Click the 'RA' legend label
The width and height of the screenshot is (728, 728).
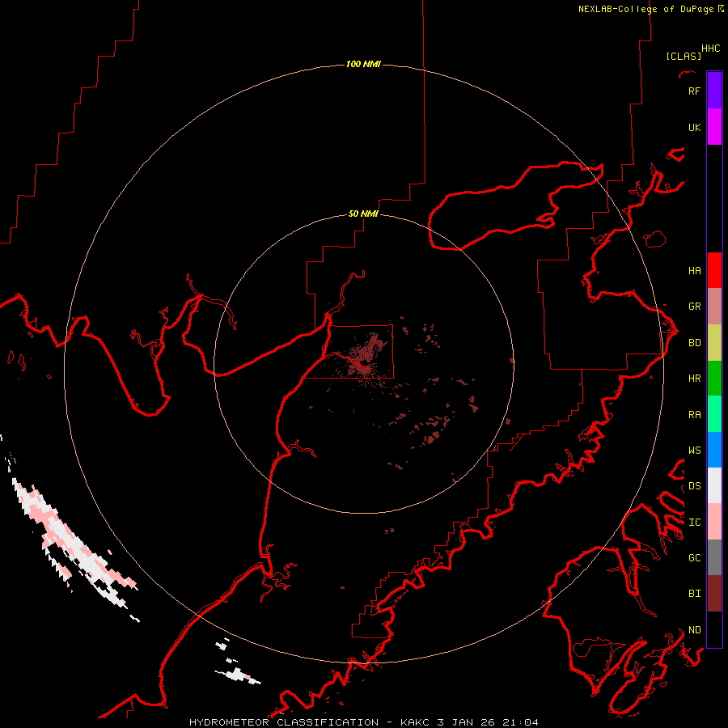coord(694,415)
